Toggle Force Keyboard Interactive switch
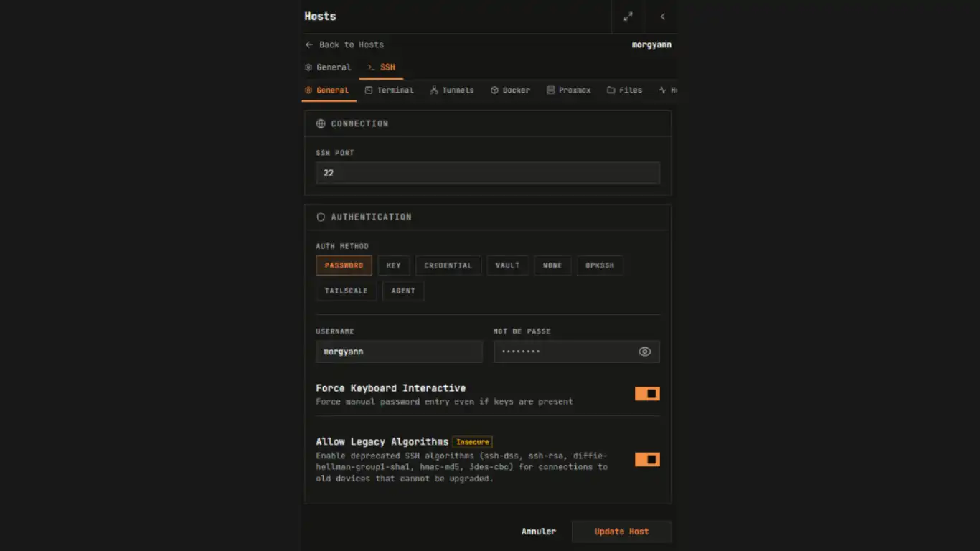The image size is (980, 551). click(x=647, y=393)
